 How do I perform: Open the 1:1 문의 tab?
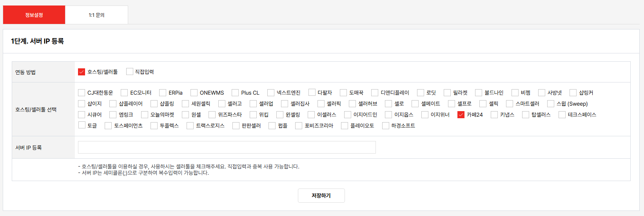pos(96,15)
